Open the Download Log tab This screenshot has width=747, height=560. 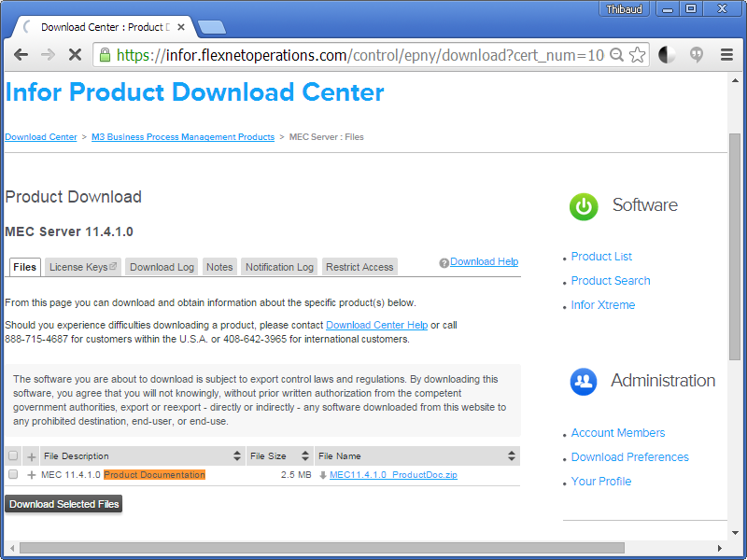point(162,267)
